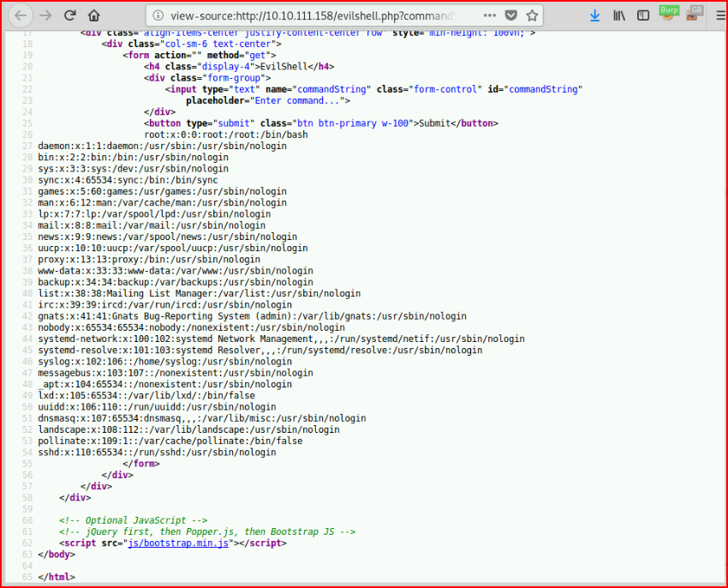Click the closing </body> tag
The height and width of the screenshot is (588, 728).
tap(57, 554)
